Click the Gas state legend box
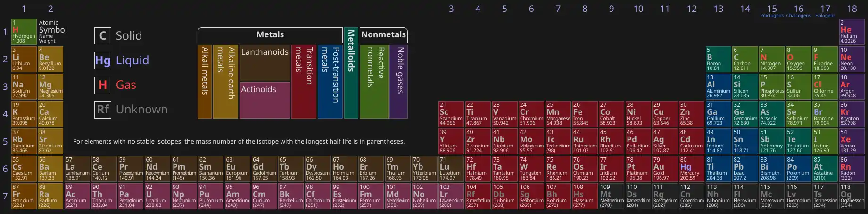 point(103,85)
